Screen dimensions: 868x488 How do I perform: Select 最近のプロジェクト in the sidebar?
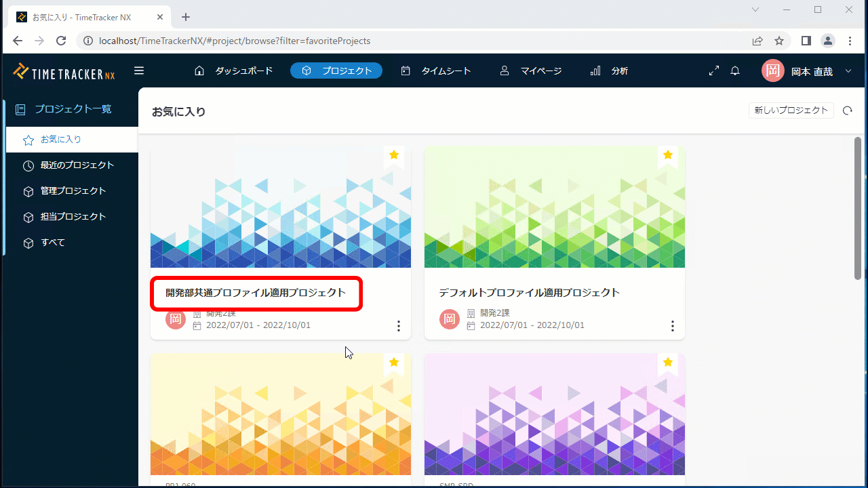coord(77,165)
